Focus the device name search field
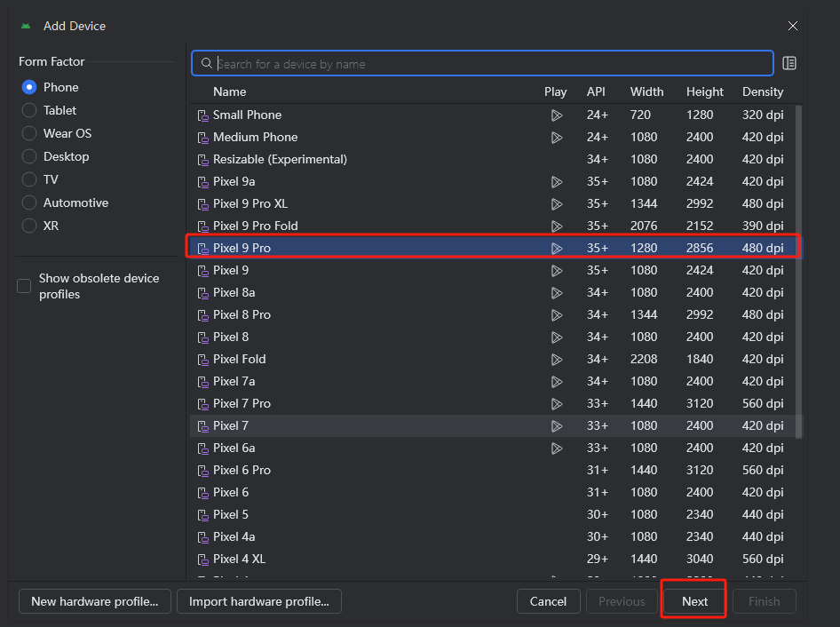This screenshot has width=840, height=627. point(482,64)
